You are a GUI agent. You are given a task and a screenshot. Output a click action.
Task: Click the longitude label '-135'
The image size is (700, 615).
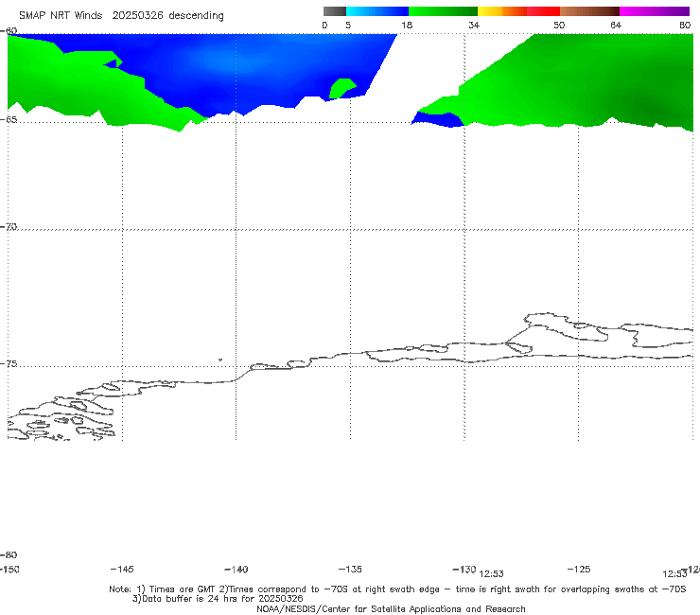pos(350,569)
